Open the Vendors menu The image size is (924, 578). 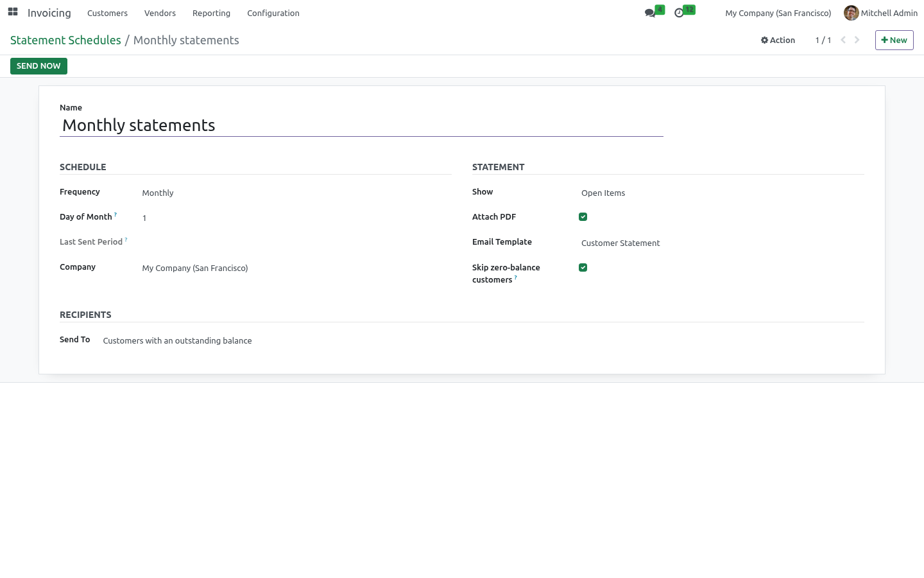tap(160, 13)
